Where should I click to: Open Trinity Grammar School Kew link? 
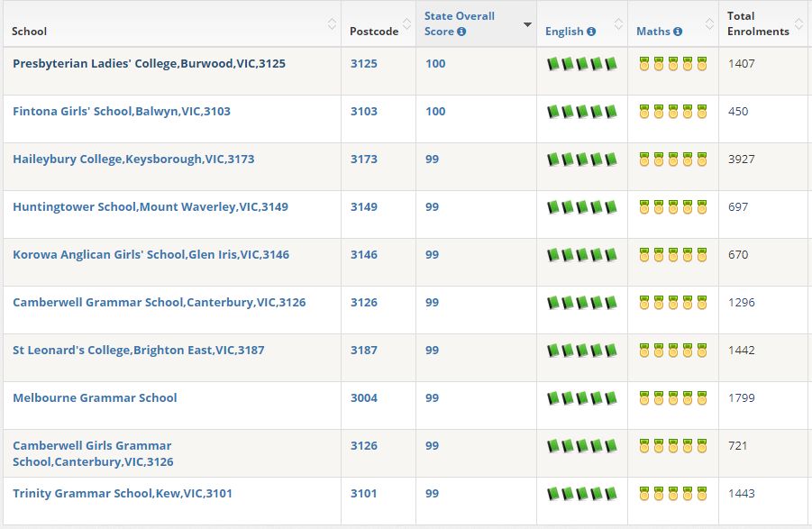[123, 493]
